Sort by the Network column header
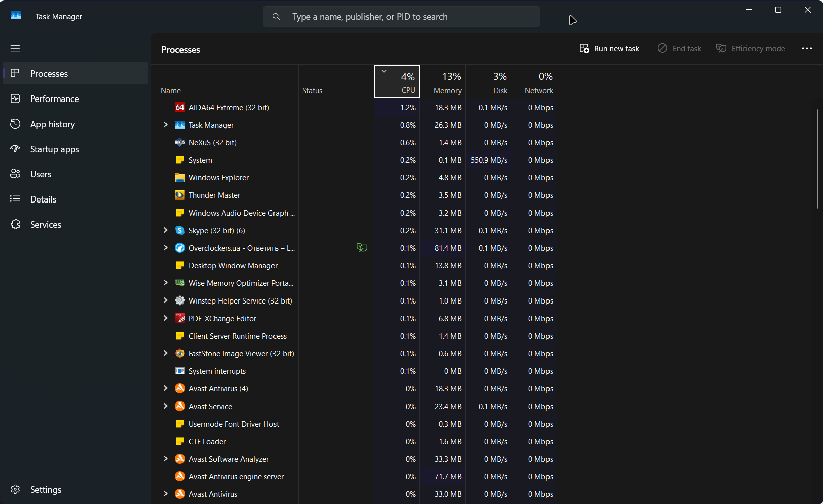This screenshot has height=504, width=823. click(x=534, y=81)
